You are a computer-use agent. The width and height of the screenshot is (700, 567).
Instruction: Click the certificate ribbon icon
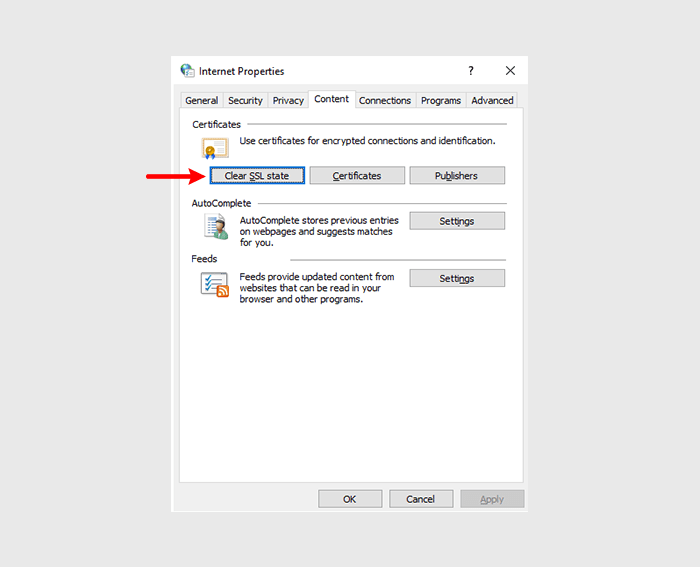tap(215, 148)
